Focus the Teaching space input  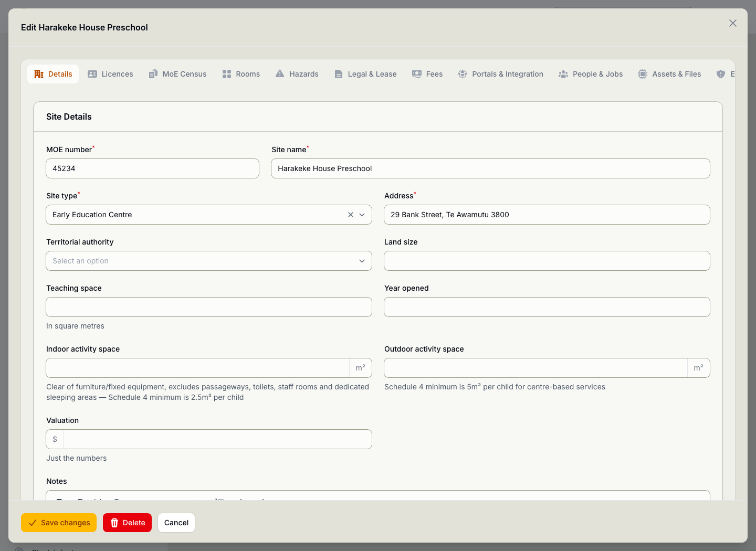pos(209,307)
